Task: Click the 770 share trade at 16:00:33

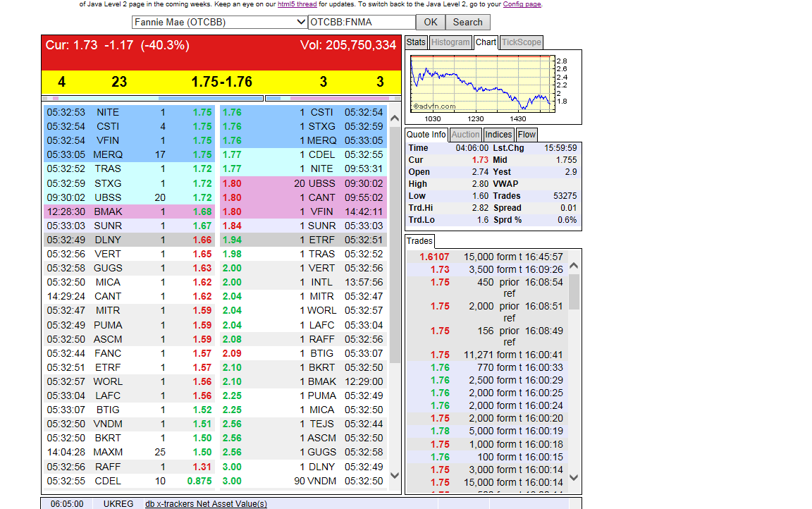Action: 487,367
